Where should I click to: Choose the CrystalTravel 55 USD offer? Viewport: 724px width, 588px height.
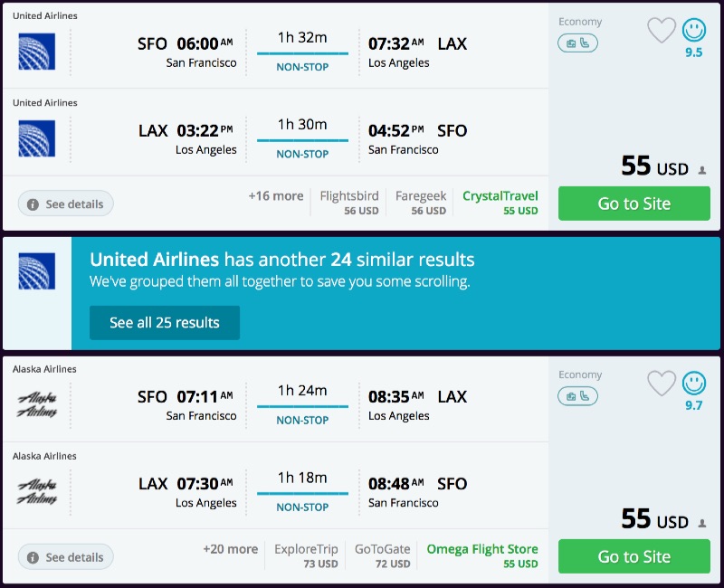[500, 203]
